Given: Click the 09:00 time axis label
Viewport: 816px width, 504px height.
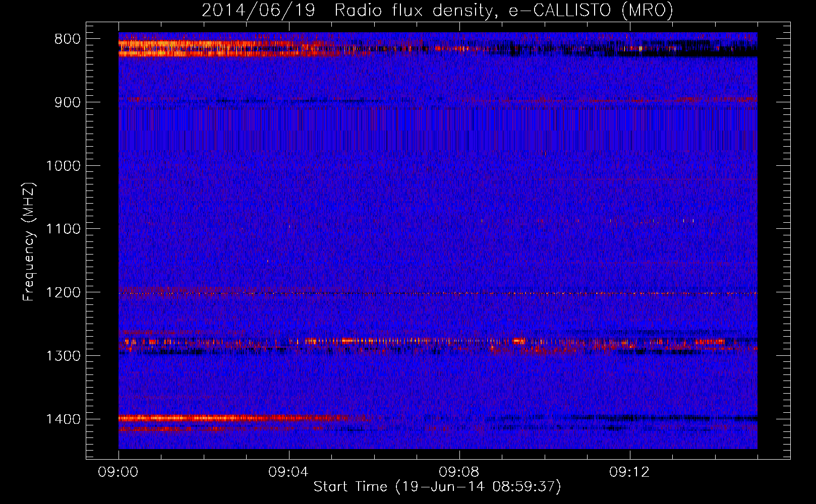Looking at the screenshot, I should (119, 472).
